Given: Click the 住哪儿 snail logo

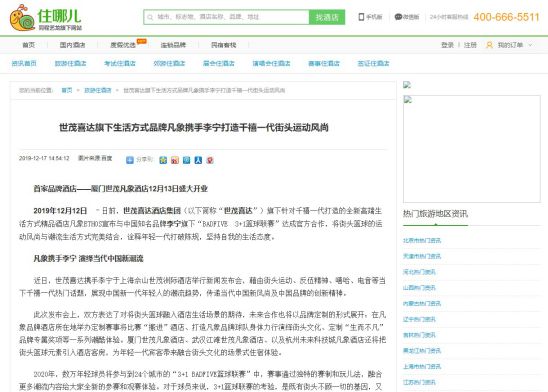Looking at the screenshot, I should [x=45, y=17].
